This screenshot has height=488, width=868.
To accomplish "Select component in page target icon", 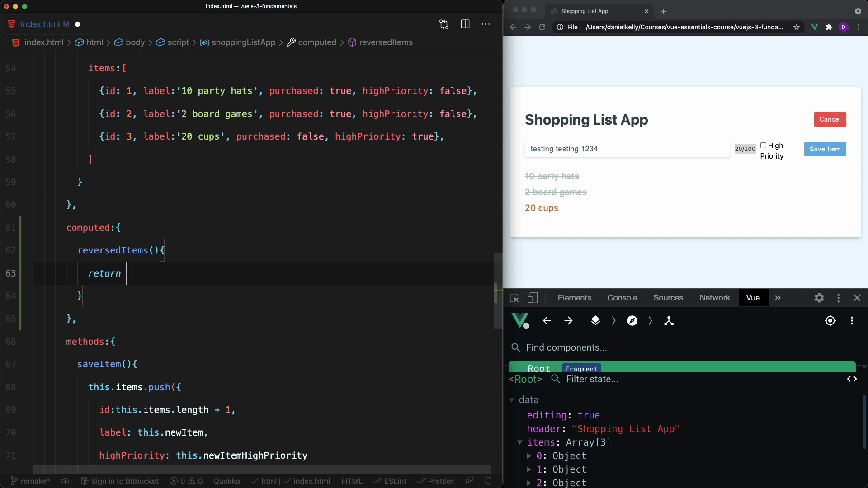I will pyautogui.click(x=830, y=321).
